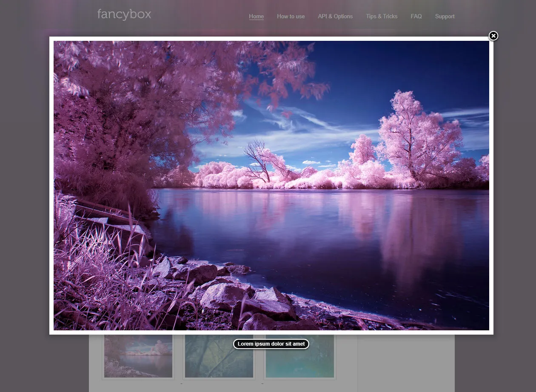Image resolution: width=536 pixels, height=392 pixels.
Task: Click the dark overlay left of the lightbox
Action: point(24,191)
